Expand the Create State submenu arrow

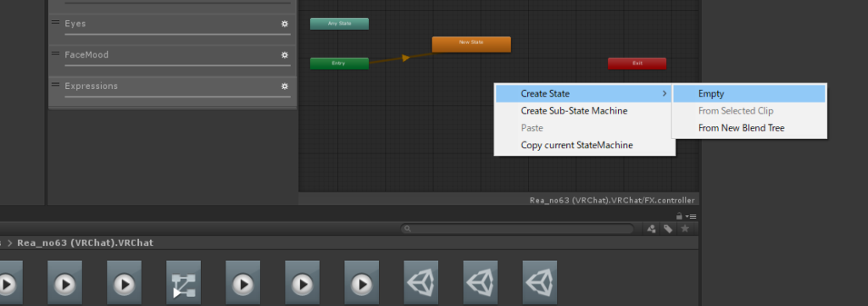click(665, 93)
